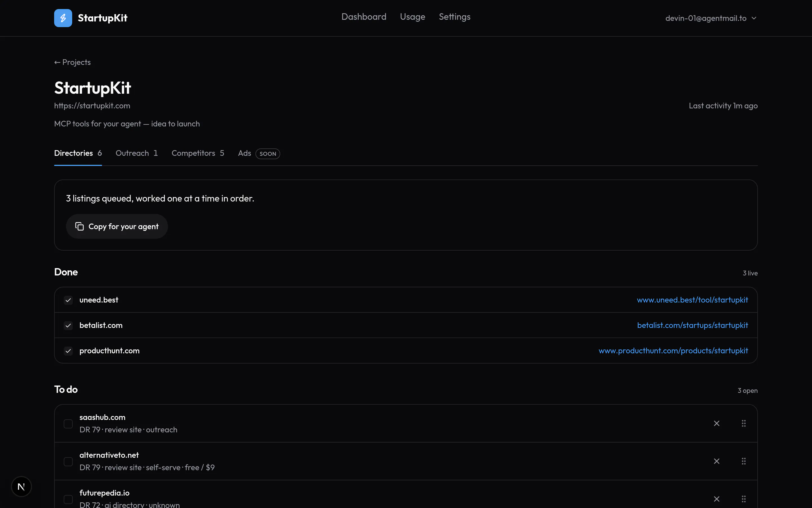Screen dimensions: 812x508
Task: Switch to the Outreach tab
Action: point(136,153)
